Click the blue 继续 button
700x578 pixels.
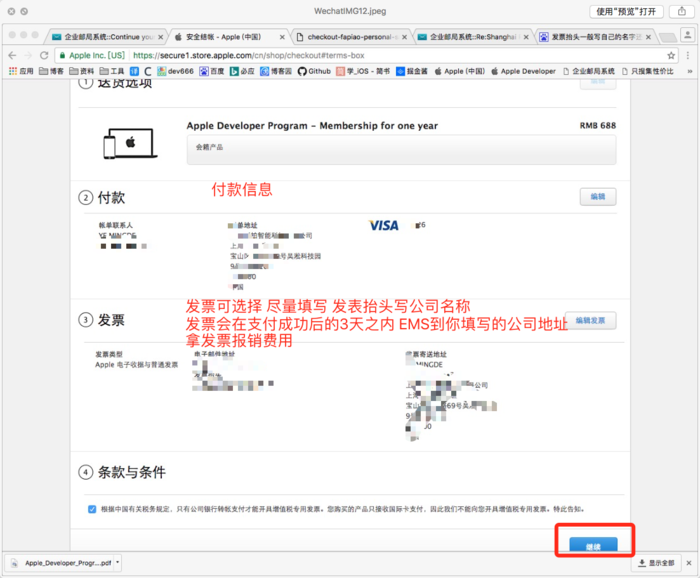click(x=593, y=545)
